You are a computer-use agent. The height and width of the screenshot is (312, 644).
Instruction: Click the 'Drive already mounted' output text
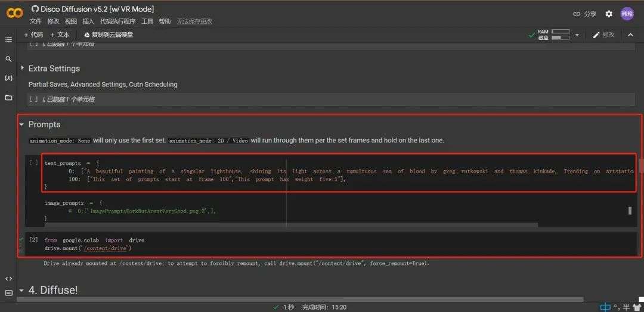coord(237,264)
